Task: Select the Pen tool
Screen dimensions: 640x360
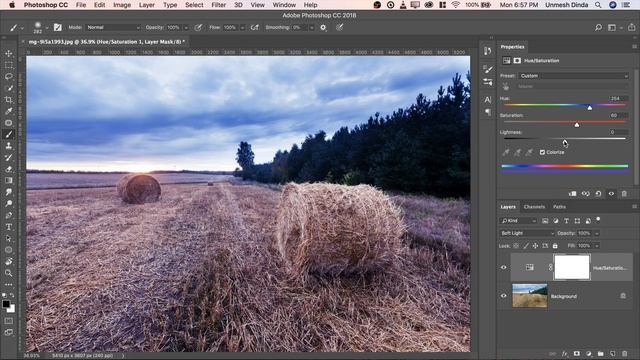Action: 9,215
